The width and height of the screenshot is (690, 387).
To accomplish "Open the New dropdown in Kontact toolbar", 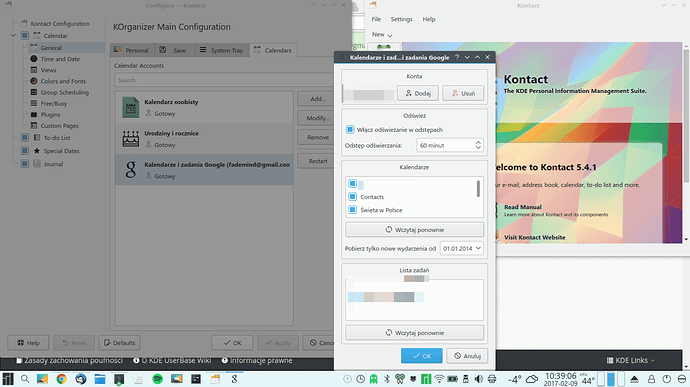I will pyautogui.click(x=382, y=34).
